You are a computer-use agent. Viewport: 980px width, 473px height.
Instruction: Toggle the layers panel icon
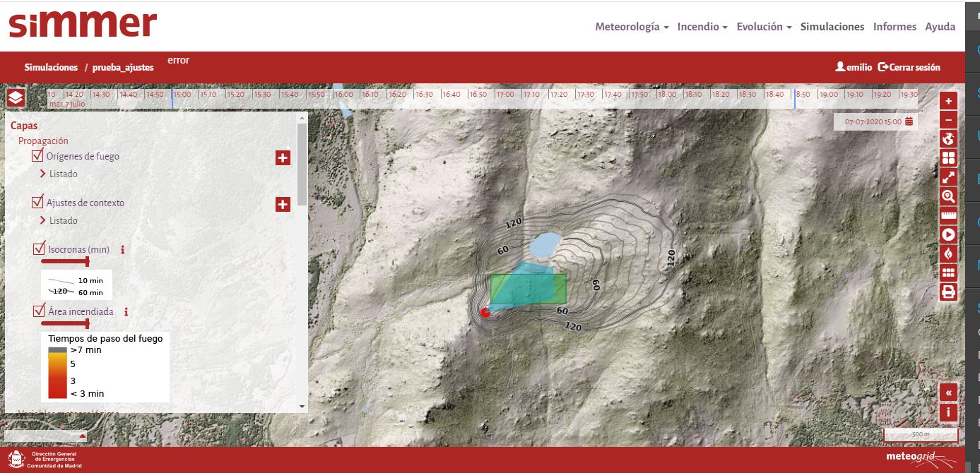coord(16,98)
